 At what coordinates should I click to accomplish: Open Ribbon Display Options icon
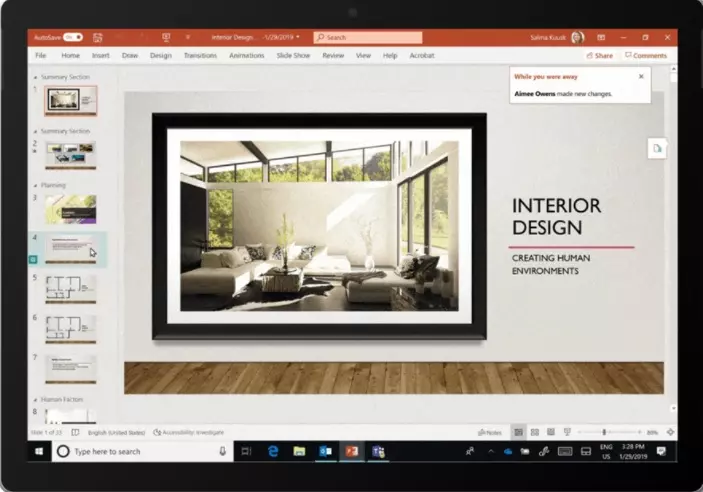(x=601, y=37)
